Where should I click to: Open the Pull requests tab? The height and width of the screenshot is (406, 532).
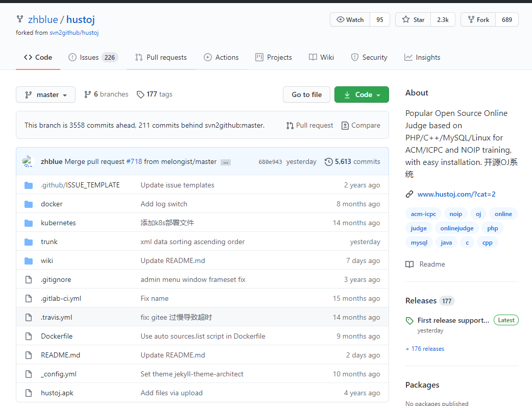[x=161, y=57]
